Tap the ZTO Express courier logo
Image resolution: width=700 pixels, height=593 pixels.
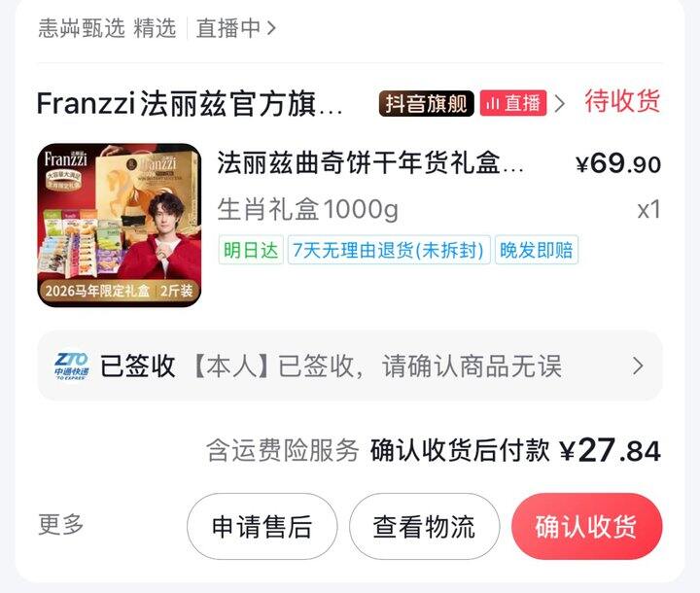tap(71, 366)
